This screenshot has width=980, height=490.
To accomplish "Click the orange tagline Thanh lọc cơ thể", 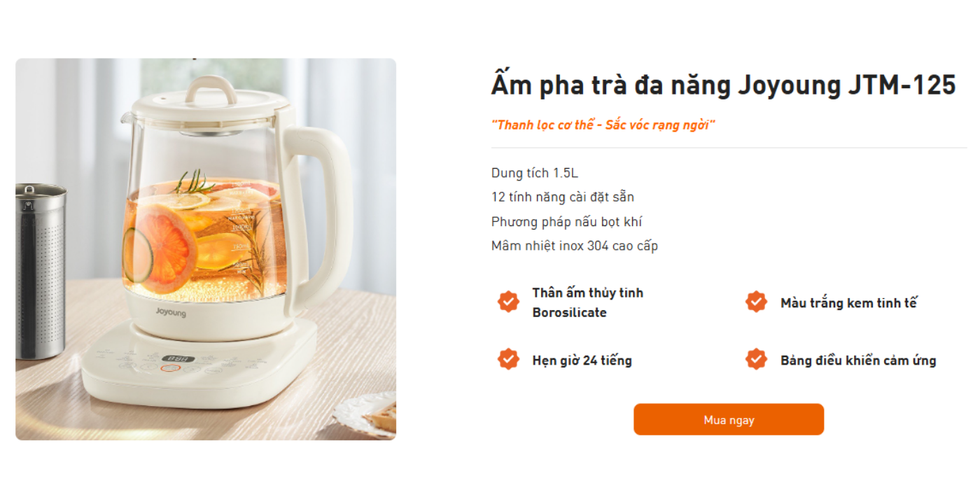I will (x=603, y=125).
